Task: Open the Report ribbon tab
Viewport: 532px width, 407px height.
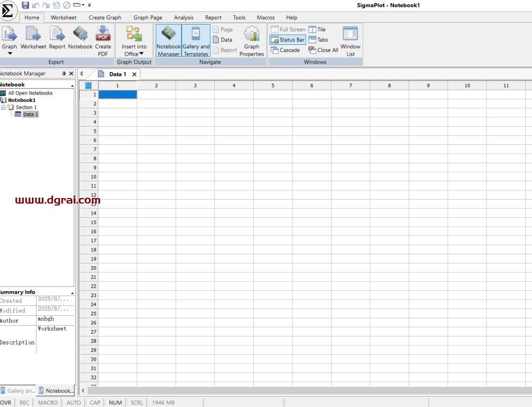Action: click(213, 18)
